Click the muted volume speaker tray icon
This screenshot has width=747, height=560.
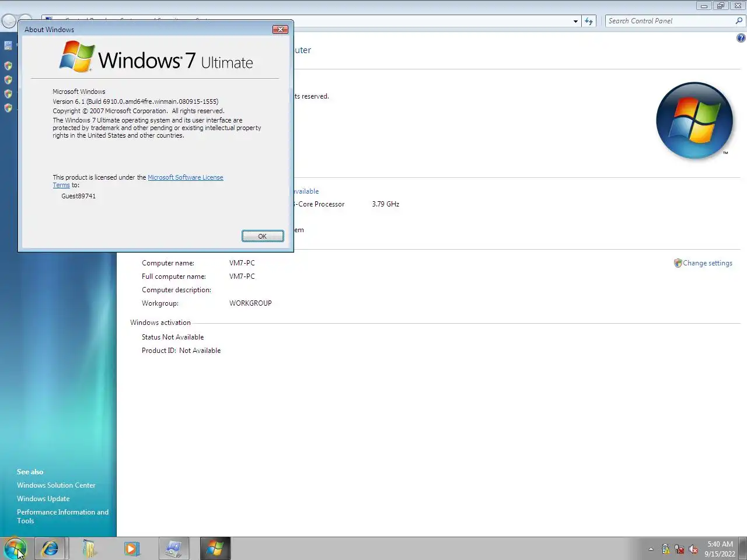coord(693,549)
